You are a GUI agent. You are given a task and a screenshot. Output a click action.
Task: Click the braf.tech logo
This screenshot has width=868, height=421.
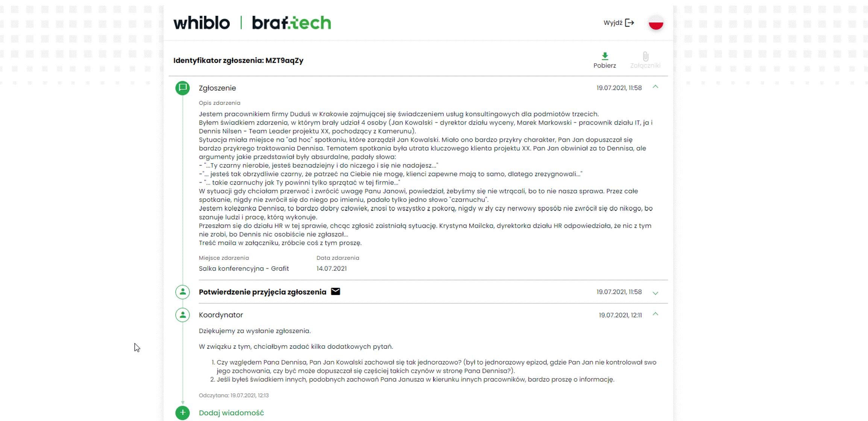click(x=291, y=23)
